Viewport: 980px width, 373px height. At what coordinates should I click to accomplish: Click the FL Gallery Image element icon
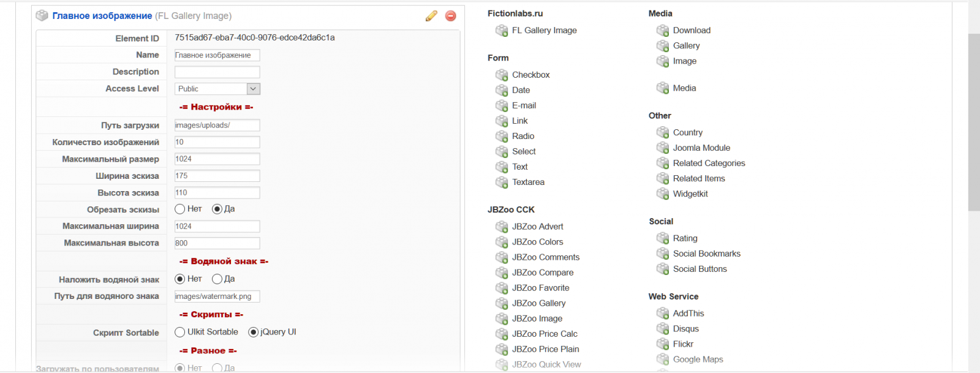pos(502,31)
